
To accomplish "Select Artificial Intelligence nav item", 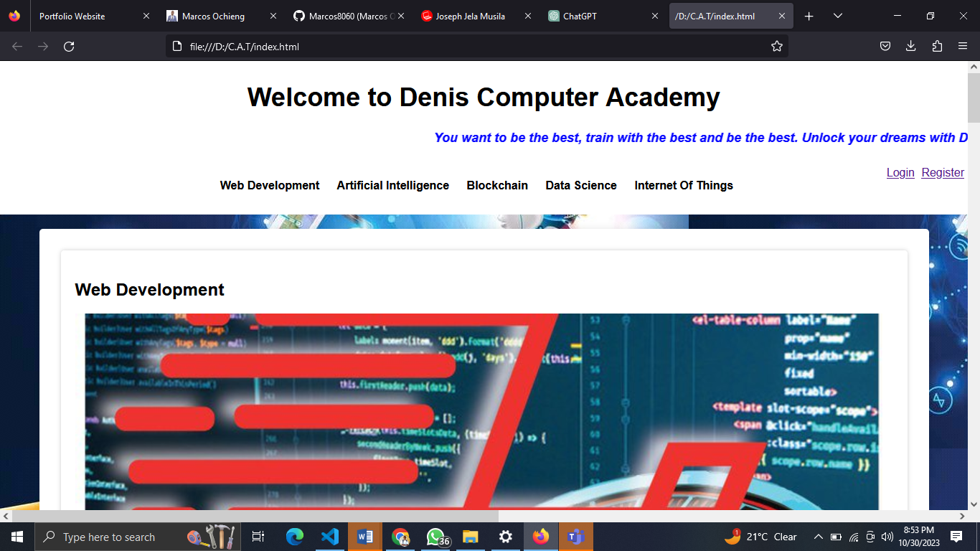I will tap(393, 185).
